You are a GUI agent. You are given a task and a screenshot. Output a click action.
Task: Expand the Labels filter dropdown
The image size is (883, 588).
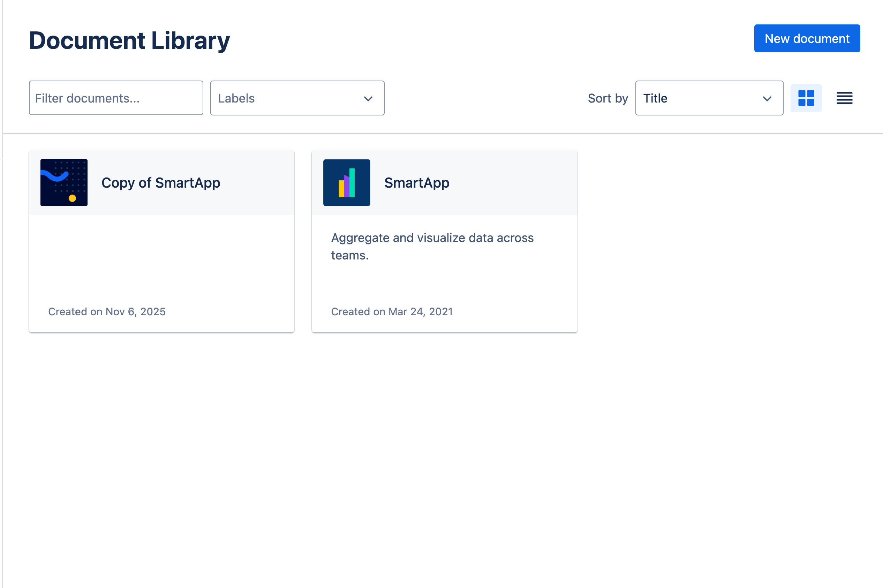297,98
